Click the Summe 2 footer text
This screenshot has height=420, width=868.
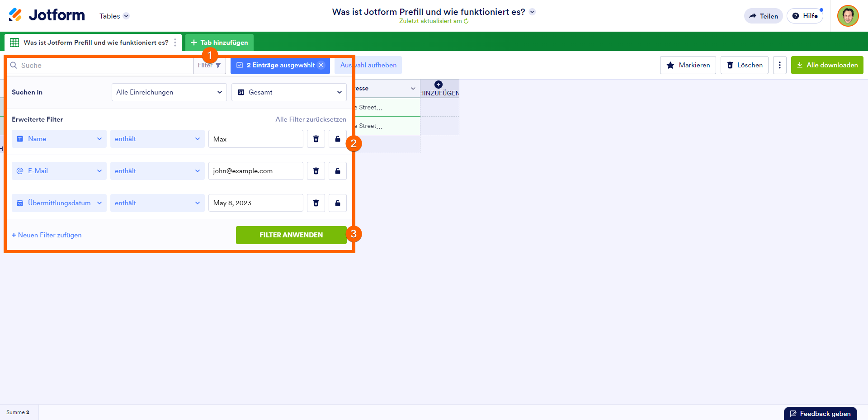(x=18, y=412)
